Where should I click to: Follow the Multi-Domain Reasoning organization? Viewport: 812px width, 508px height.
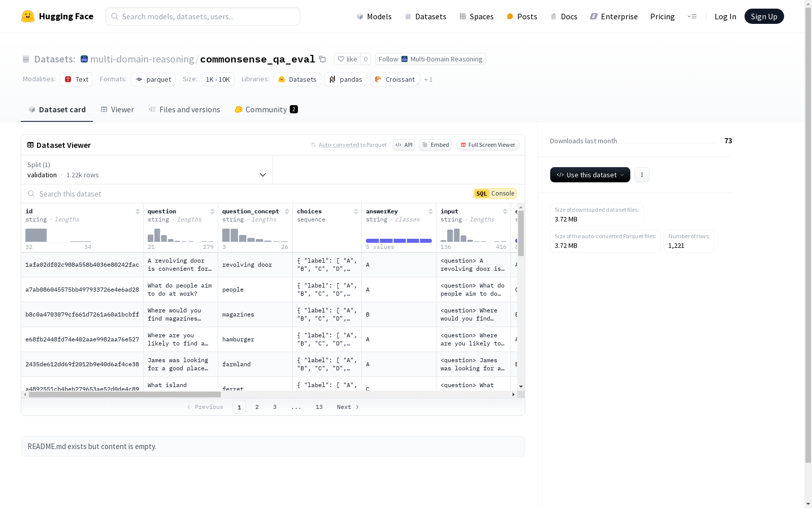point(430,59)
